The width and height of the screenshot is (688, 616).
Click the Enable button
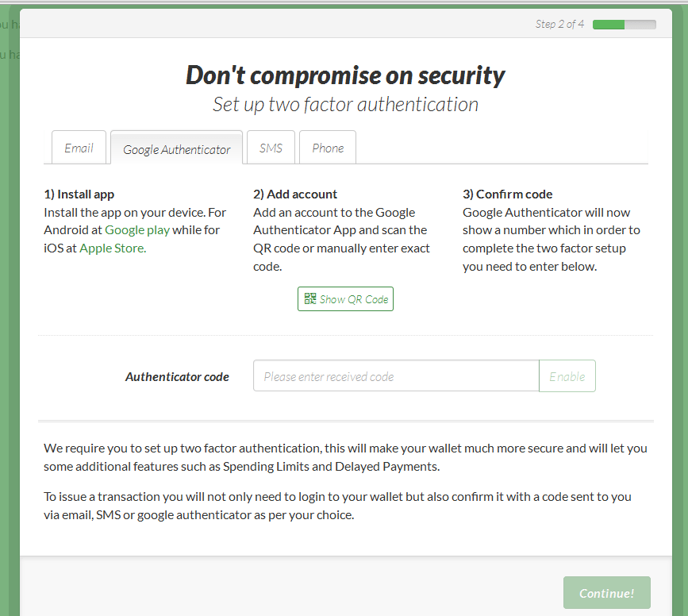(567, 376)
